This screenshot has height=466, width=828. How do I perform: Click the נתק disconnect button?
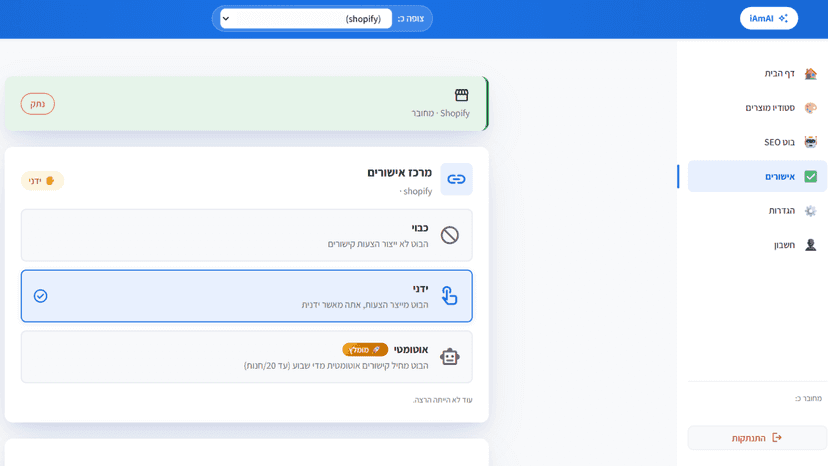[37, 104]
